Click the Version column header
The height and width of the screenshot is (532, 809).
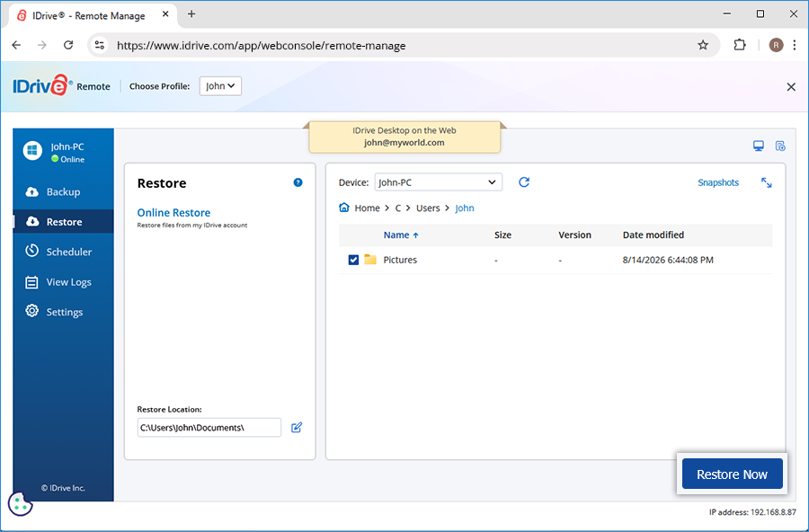[x=574, y=235]
